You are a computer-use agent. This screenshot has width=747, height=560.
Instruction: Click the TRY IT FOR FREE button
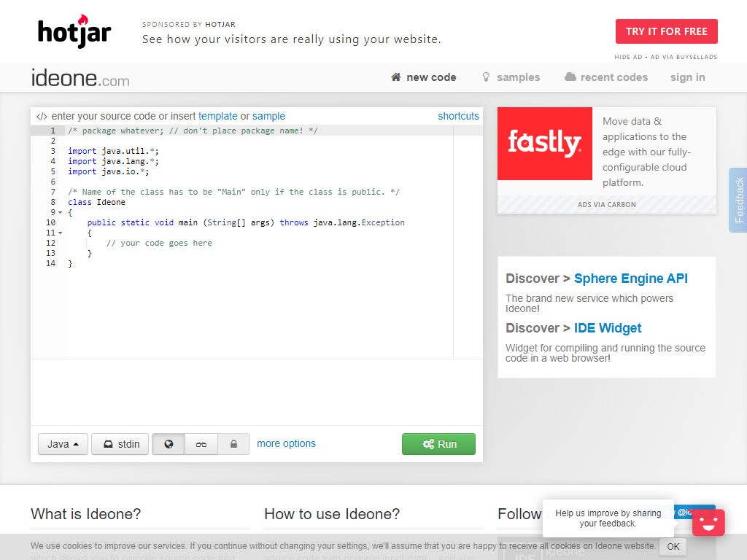(667, 31)
